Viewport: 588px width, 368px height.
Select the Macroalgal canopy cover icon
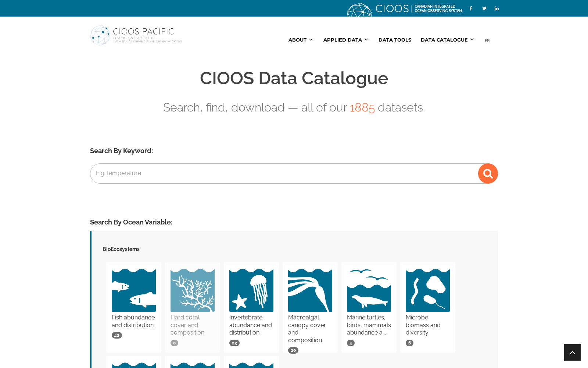click(310, 290)
